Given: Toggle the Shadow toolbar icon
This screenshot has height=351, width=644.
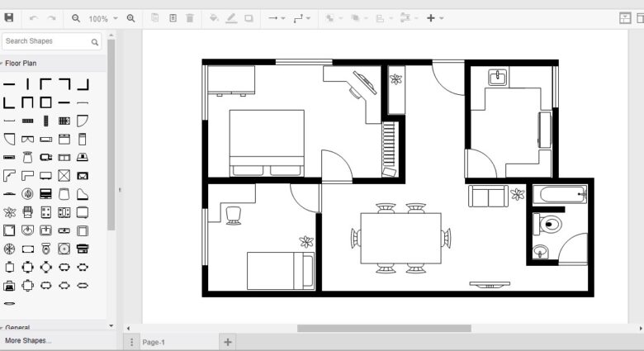Looking at the screenshot, I should [x=249, y=18].
